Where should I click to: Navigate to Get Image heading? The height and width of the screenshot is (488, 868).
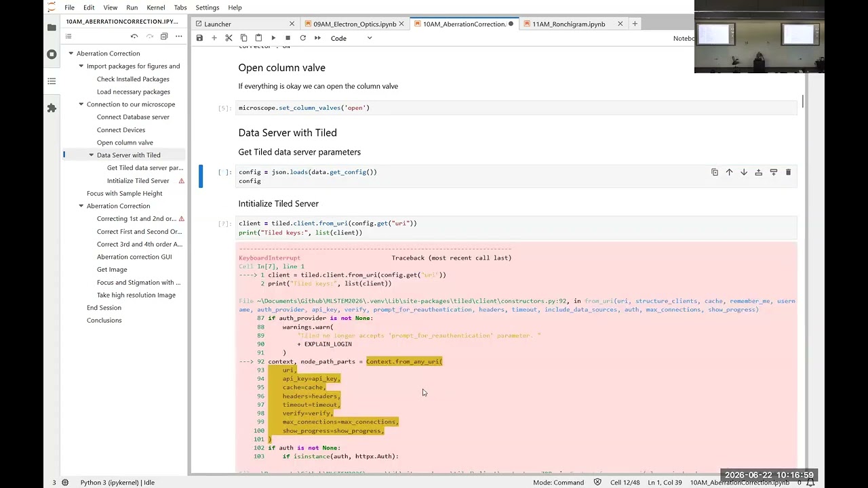click(112, 270)
